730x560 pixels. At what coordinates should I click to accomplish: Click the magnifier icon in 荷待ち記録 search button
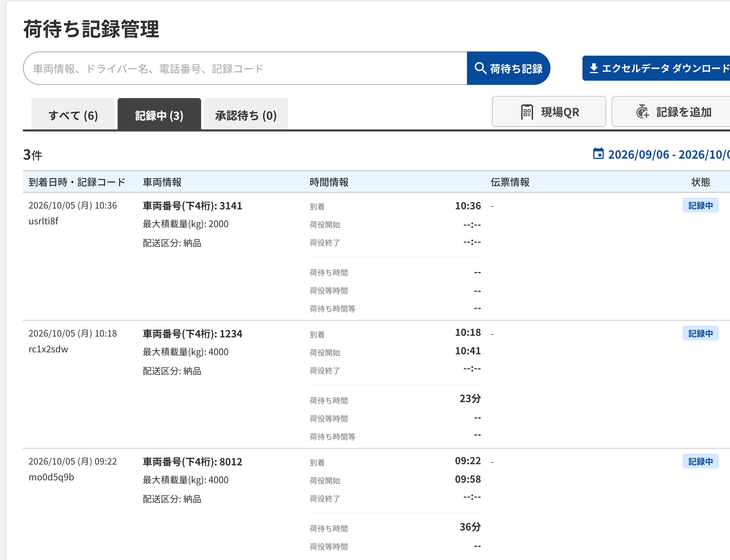[481, 68]
